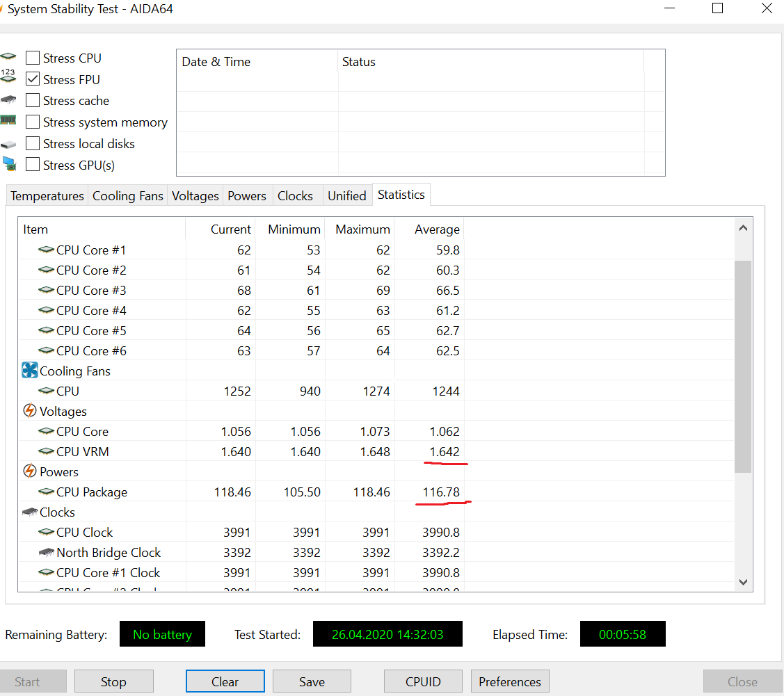Click the chip icon of CPU Package row
This screenshot has height=696, width=784.
click(46, 492)
